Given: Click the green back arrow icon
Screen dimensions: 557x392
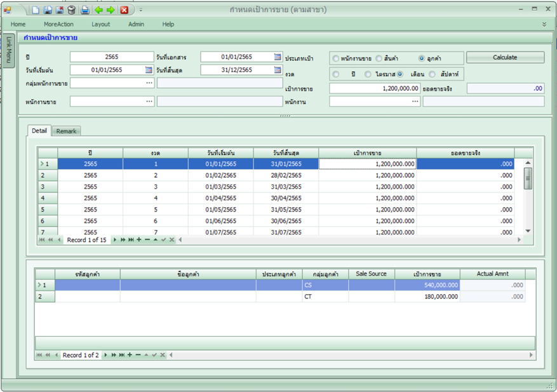Looking at the screenshot, I should 98,10.
